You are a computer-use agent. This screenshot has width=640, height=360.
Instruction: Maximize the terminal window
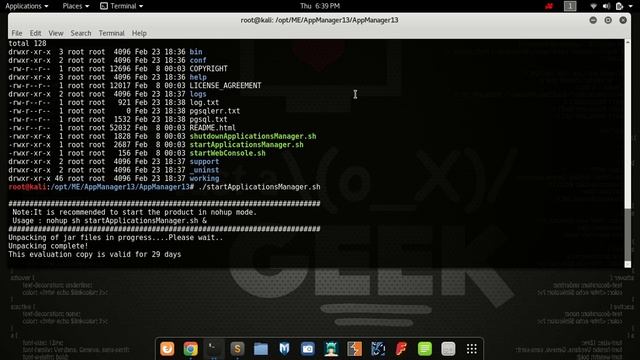[608, 20]
